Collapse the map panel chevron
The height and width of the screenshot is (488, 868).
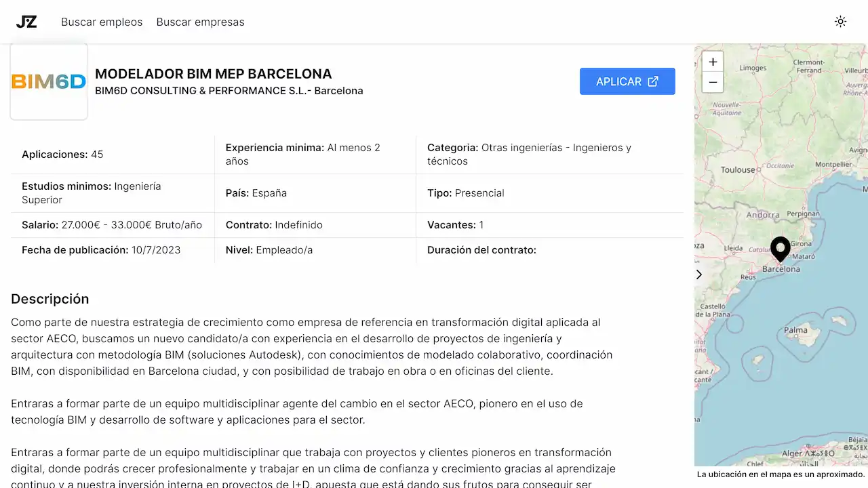(x=699, y=274)
